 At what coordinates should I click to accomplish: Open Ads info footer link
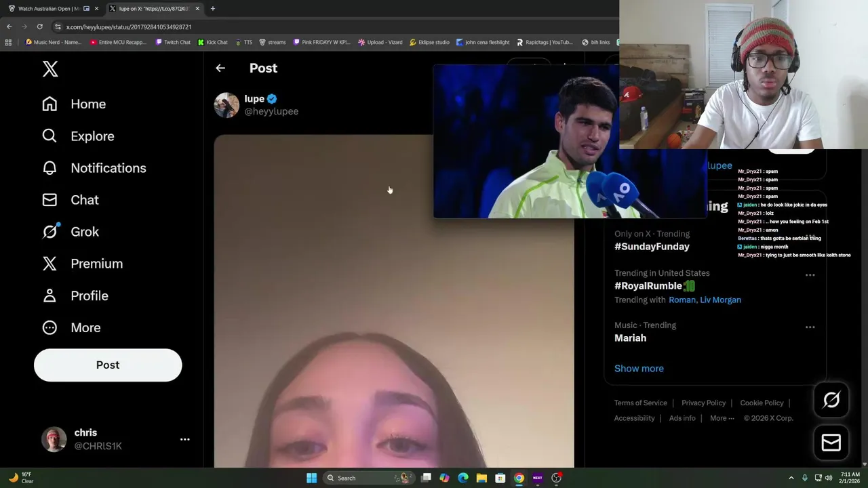pyautogui.click(x=682, y=418)
